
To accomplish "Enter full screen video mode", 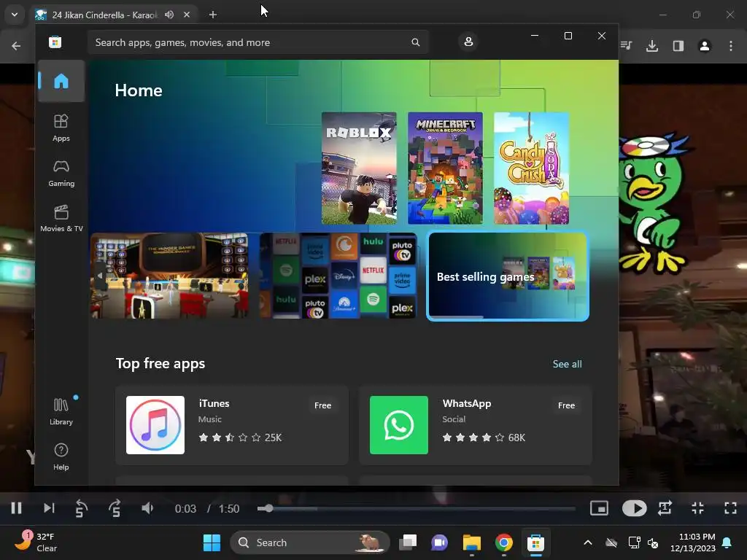I will point(730,508).
